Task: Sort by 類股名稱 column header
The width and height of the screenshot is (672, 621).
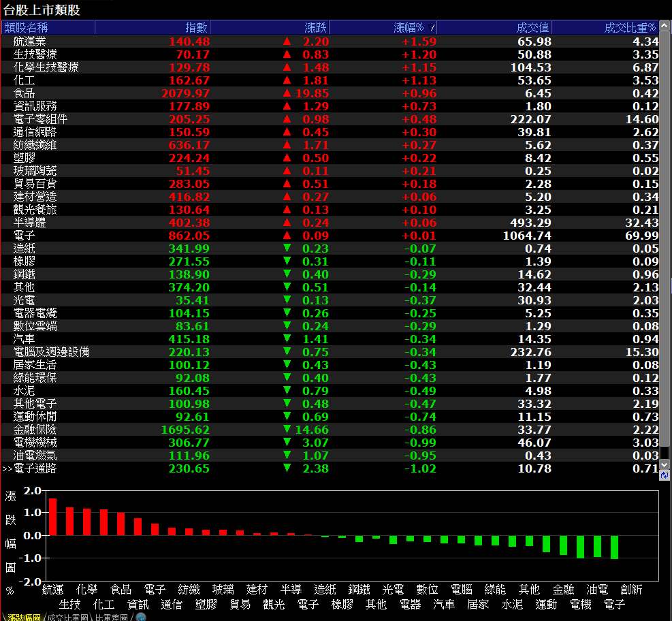Action: pyautogui.click(x=48, y=27)
